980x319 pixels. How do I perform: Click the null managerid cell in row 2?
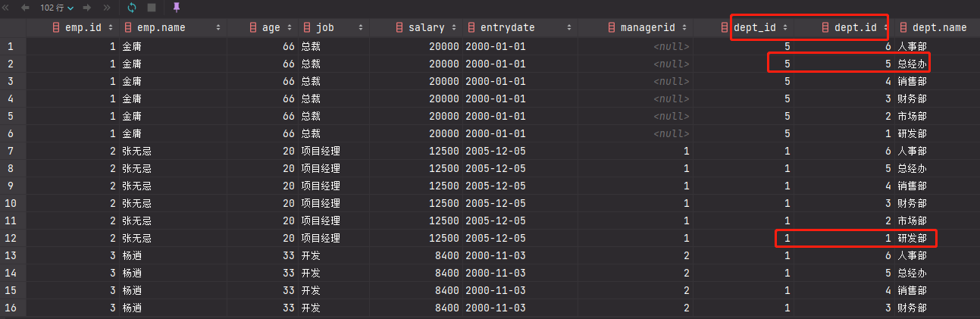(634, 64)
